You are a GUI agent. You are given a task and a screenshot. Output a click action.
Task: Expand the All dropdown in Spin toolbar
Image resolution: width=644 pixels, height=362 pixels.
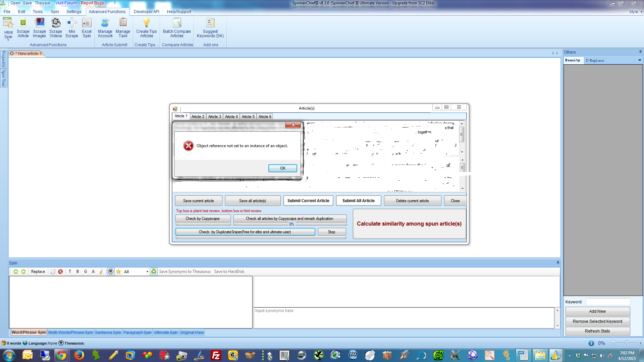pos(147,272)
